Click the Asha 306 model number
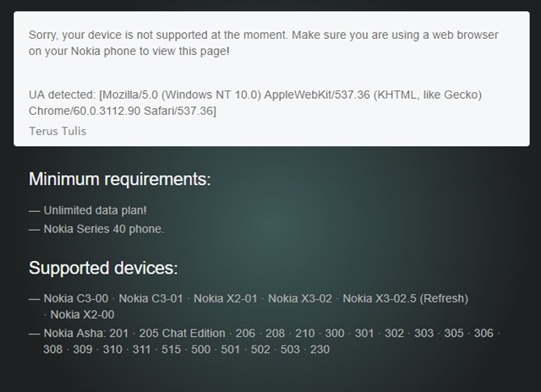This screenshot has height=392, width=541. tap(483, 333)
